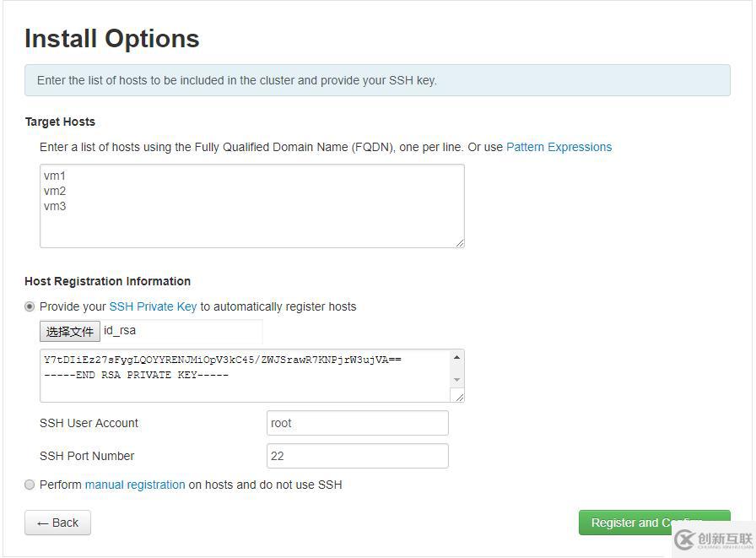Click the scroll-up arrow in the private key box
Image resolution: width=756 pixels, height=558 pixels.
point(456,357)
